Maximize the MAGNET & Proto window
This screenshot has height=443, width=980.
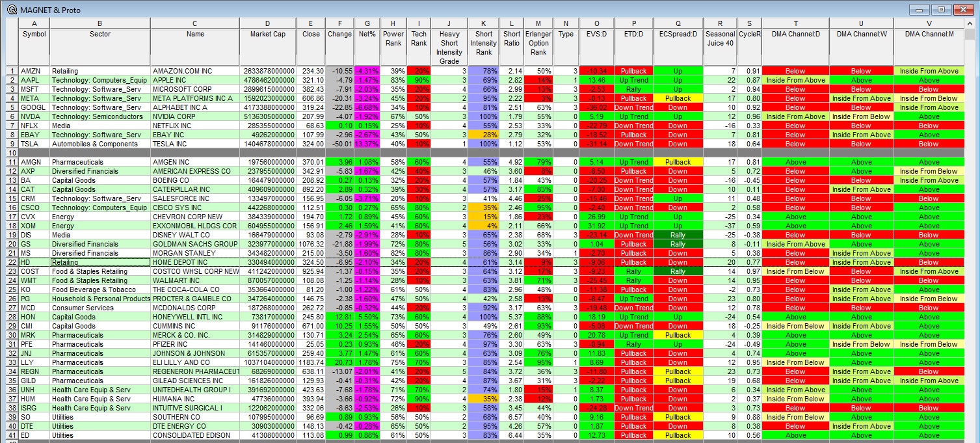[x=940, y=10]
